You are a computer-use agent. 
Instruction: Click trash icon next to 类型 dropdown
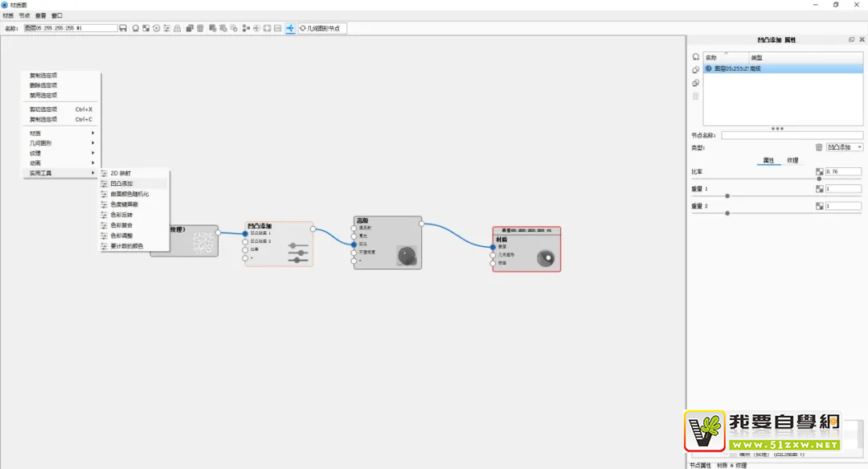819,147
